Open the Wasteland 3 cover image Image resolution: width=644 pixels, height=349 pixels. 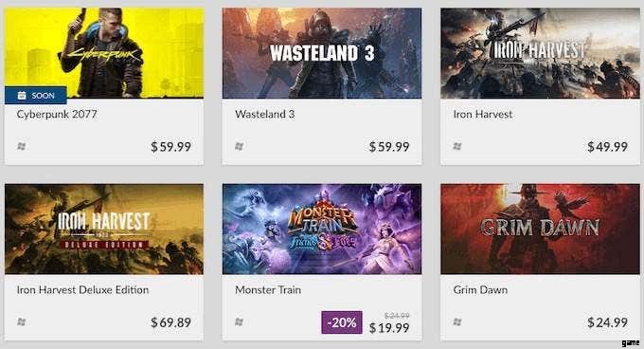(322, 53)
